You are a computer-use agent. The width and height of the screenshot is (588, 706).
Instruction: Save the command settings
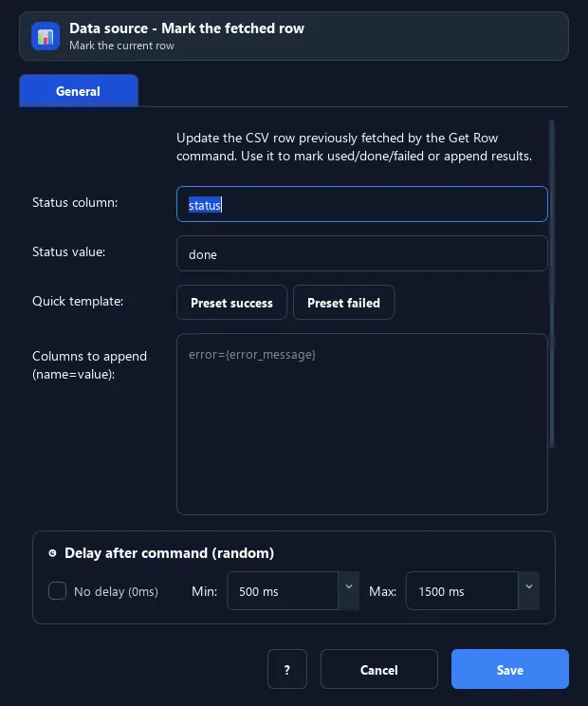(x=509, y=669)
